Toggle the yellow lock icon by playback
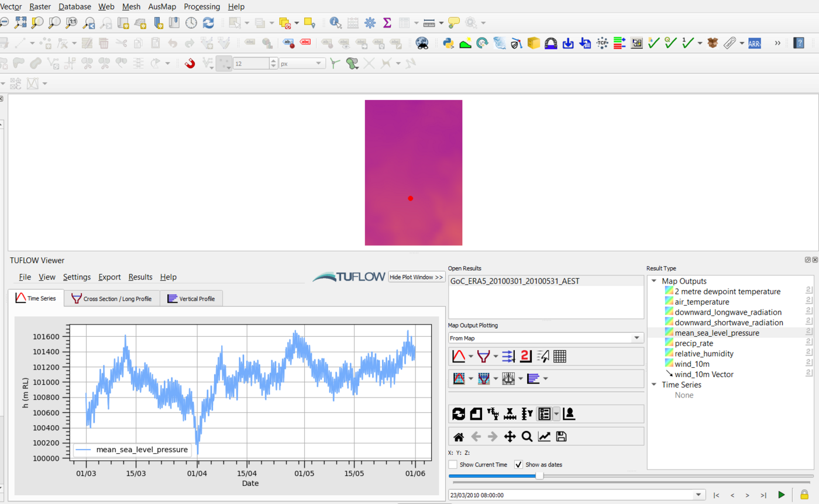The height and width of the screenshot is (504, 819). (804, 495)
